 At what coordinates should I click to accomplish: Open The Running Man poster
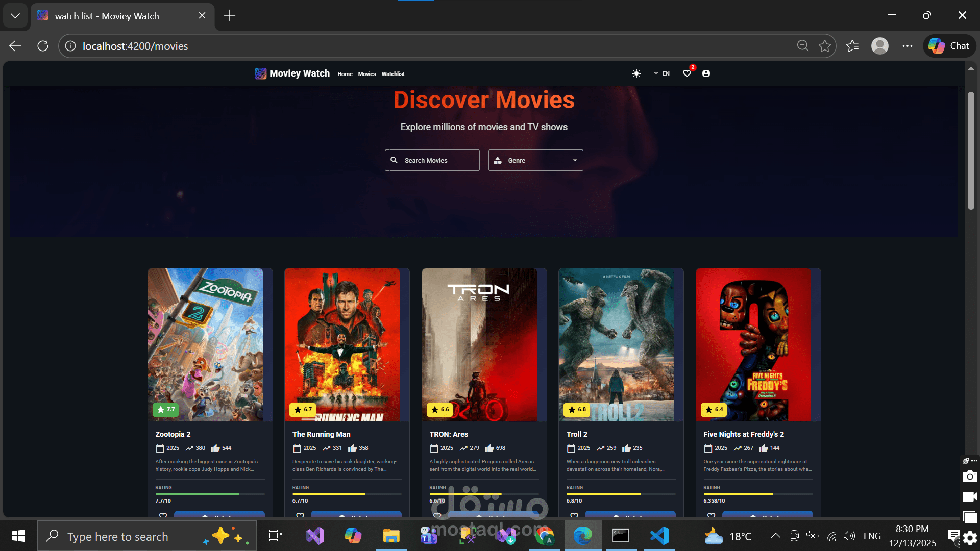(x=342, y=345)
